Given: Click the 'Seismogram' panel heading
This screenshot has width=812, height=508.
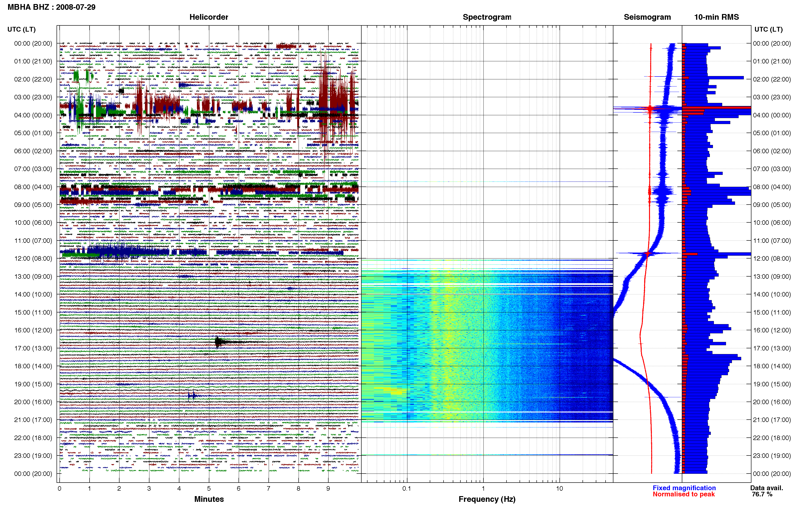Looking at the screenshot, I should tap(647, 17).
